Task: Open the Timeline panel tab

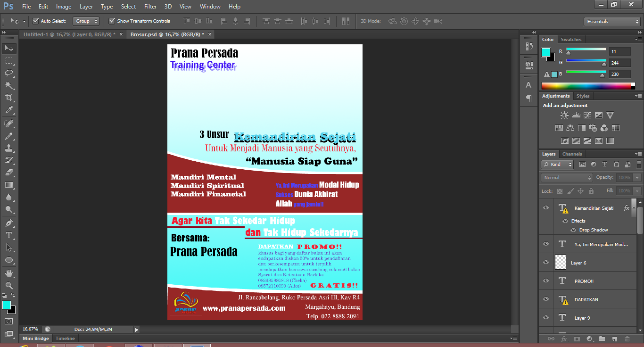Action: coord(65,339)
